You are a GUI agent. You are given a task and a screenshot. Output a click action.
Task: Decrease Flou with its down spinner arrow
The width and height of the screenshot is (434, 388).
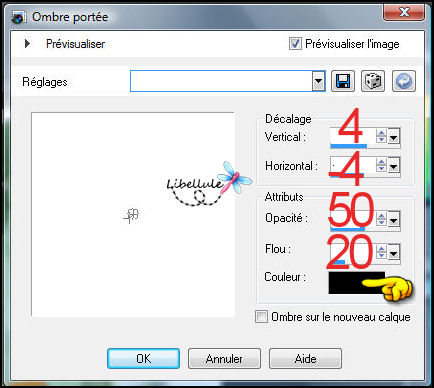[x=381, y=255]
